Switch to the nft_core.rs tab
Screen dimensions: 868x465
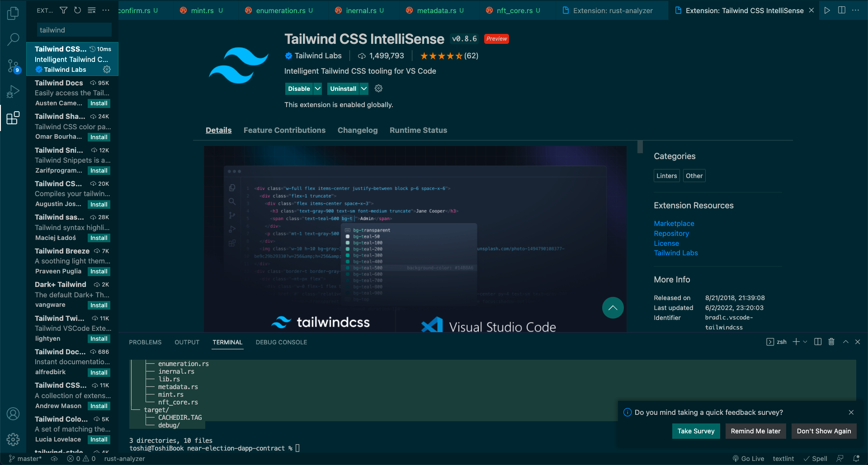(514, 10)
